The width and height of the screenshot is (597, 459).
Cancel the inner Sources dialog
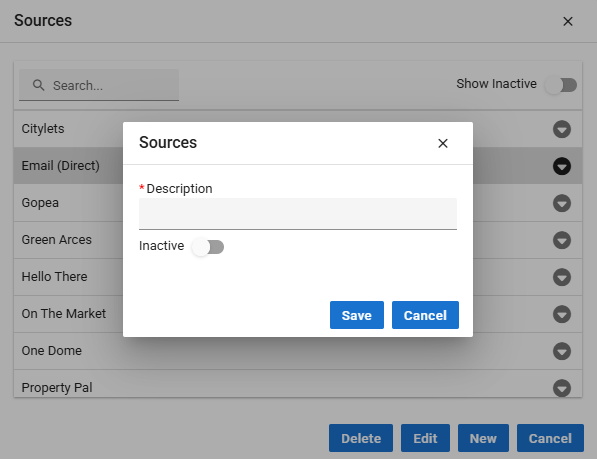pos(425,315)
